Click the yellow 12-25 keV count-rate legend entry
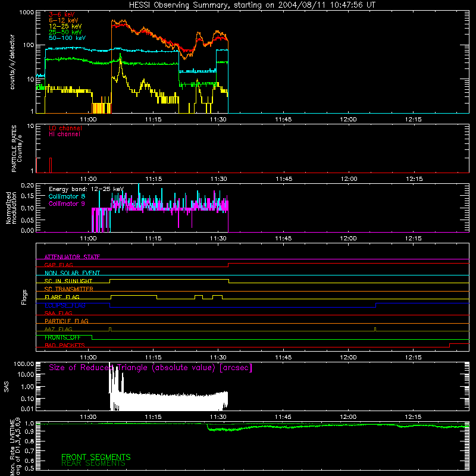 (65, 26)
